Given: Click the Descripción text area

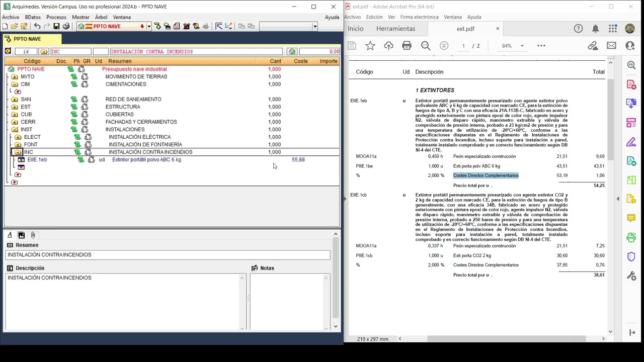Looking at the screenshot, I should [x=126, y=302].
